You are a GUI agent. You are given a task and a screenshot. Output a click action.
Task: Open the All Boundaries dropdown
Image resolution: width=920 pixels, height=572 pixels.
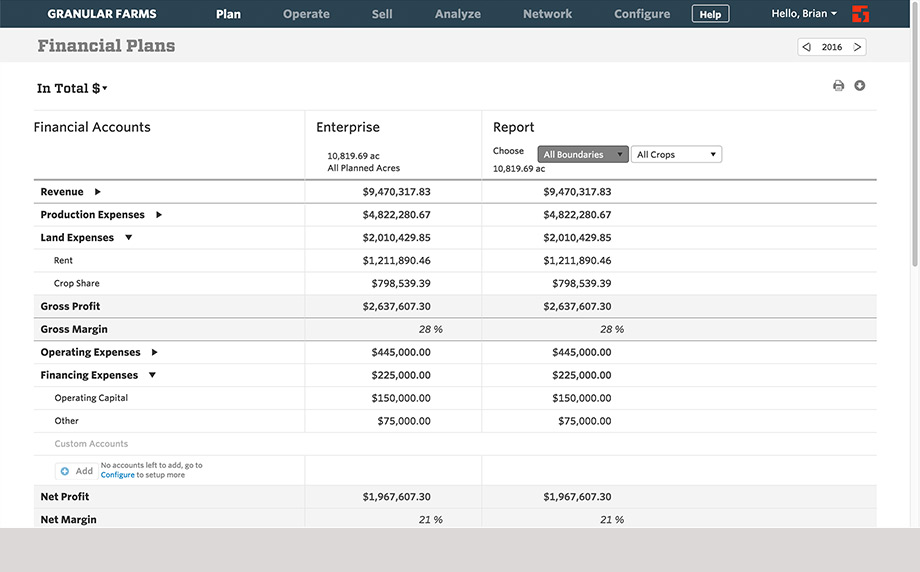point(583,155)
